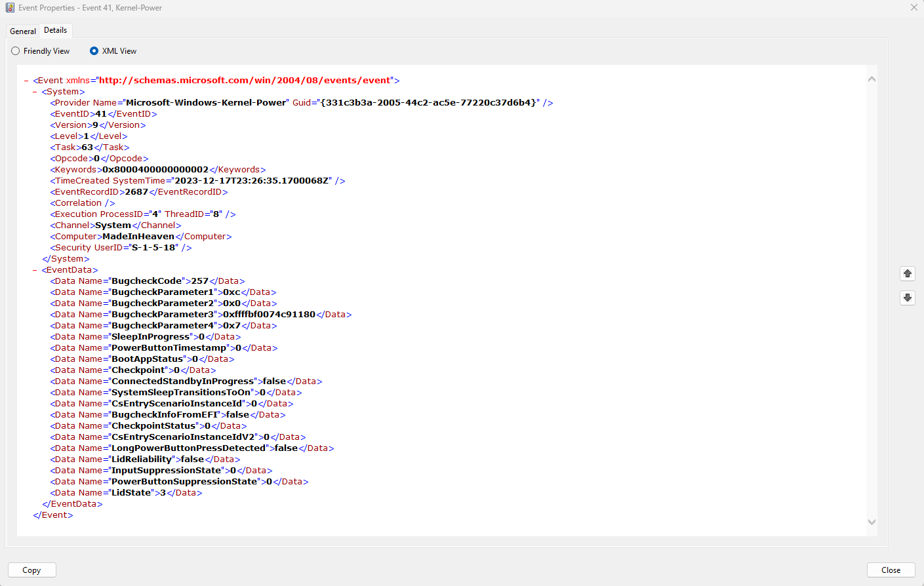Click the schemas.microsoft.com xmlns URL
The width and height of the screenshot is (924, 586).
coord(245,81)
